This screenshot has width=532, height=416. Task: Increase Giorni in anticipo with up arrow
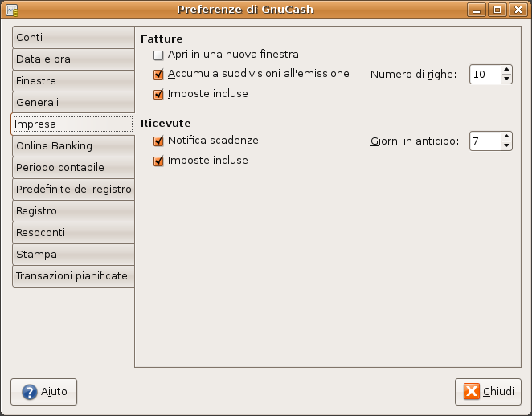click(x=506, y=137)
